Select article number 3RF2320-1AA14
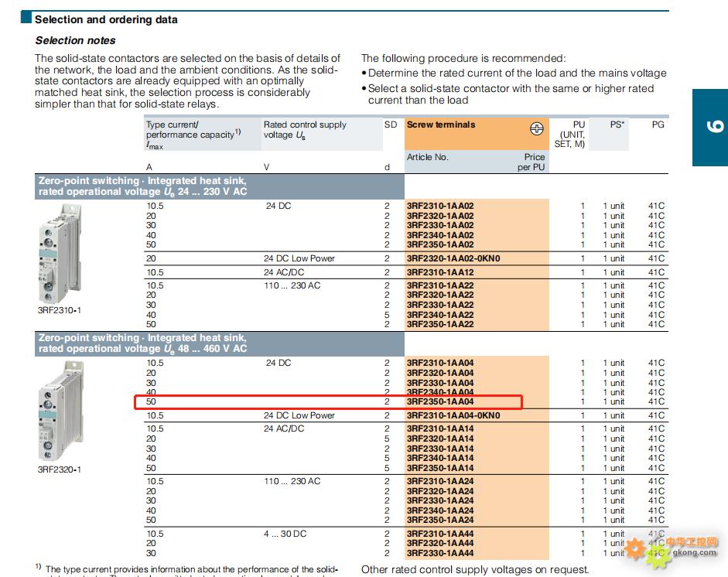Screen dimensions: 728x577 coord(440,439)
